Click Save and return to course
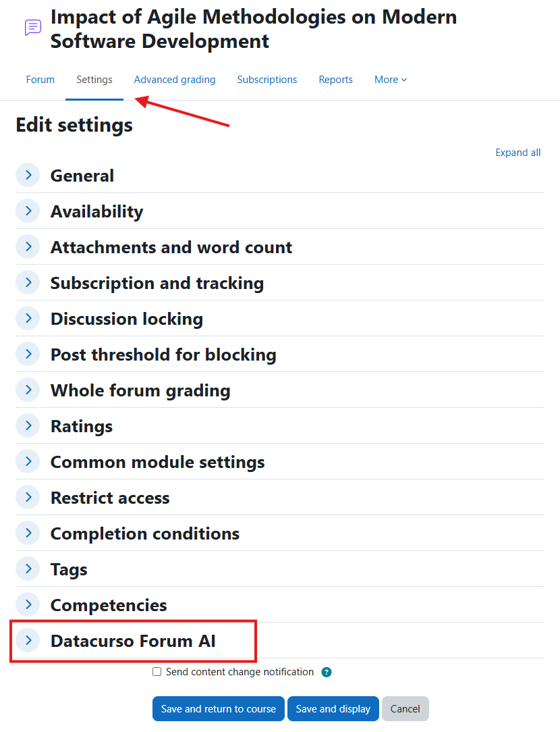Viewport: 560px width, 732px height. [218, 708]
